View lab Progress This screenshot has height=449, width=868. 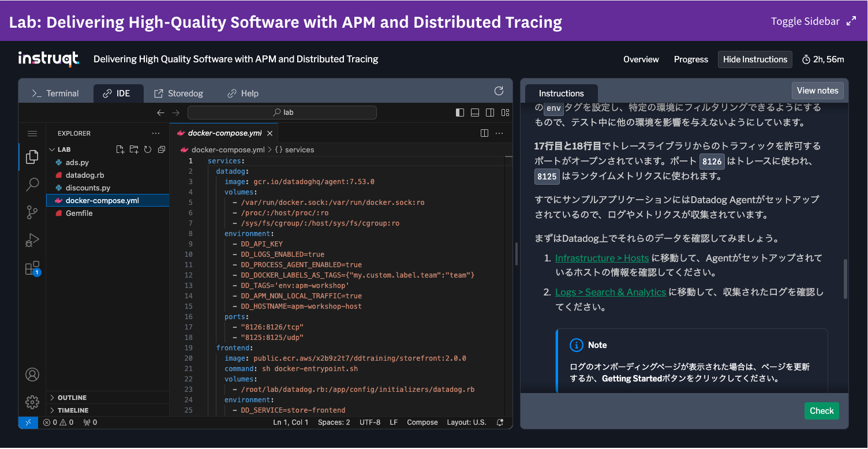point(691,59)
